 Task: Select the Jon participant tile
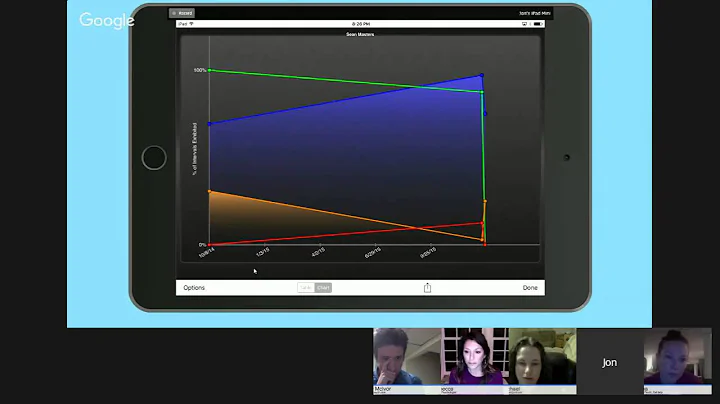tap(609, 361)
